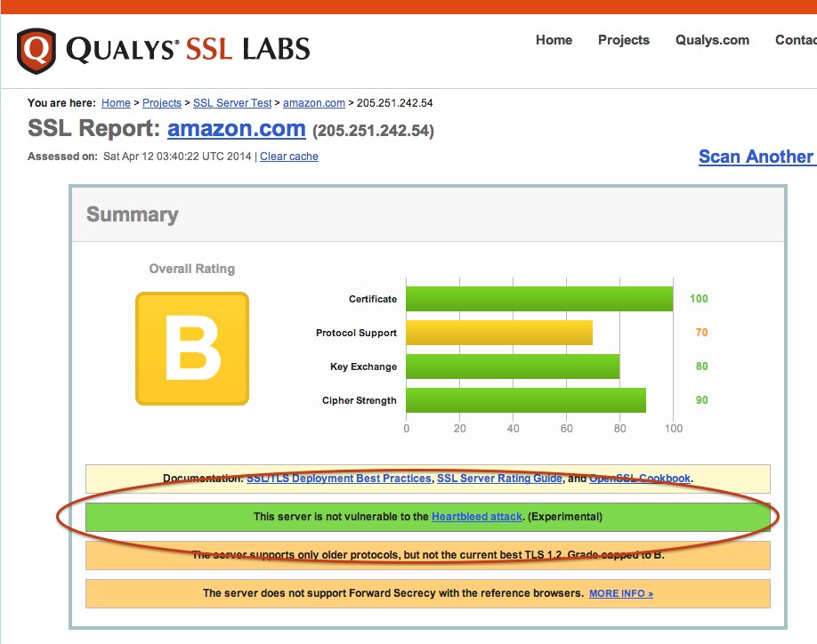Click the IP address in the report title
The width and height of the screenshot is (817, 644).
[x=373, y=130]
